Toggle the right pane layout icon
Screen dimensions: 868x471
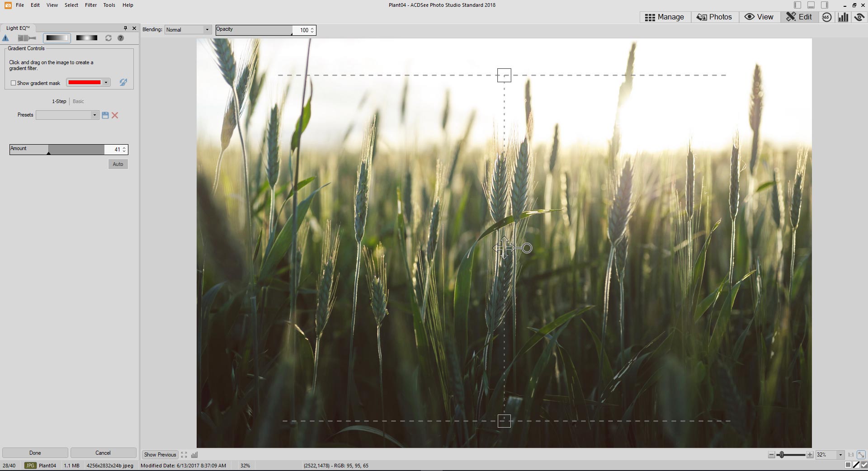825,5
